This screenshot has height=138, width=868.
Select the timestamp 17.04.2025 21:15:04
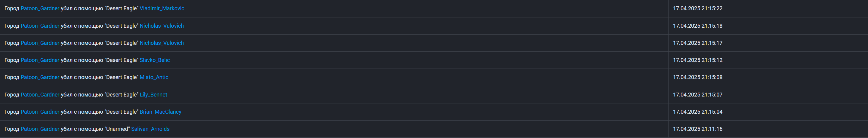click(x=697, y=112)
